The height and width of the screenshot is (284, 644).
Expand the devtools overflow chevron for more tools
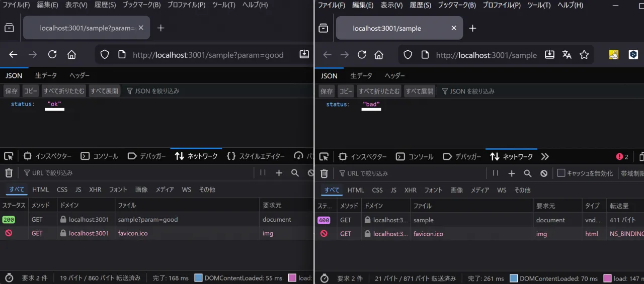[x=545, y=156]
